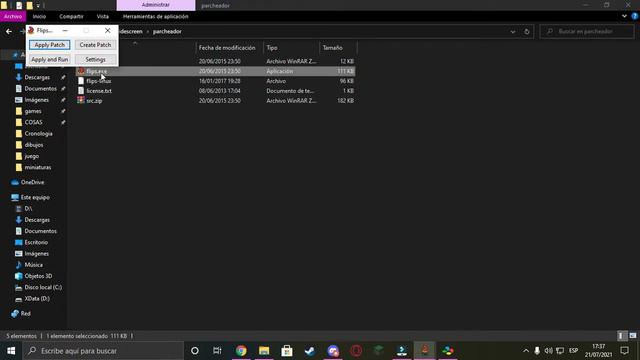Switch to the Vista ribbon tab

click(103, 16)
